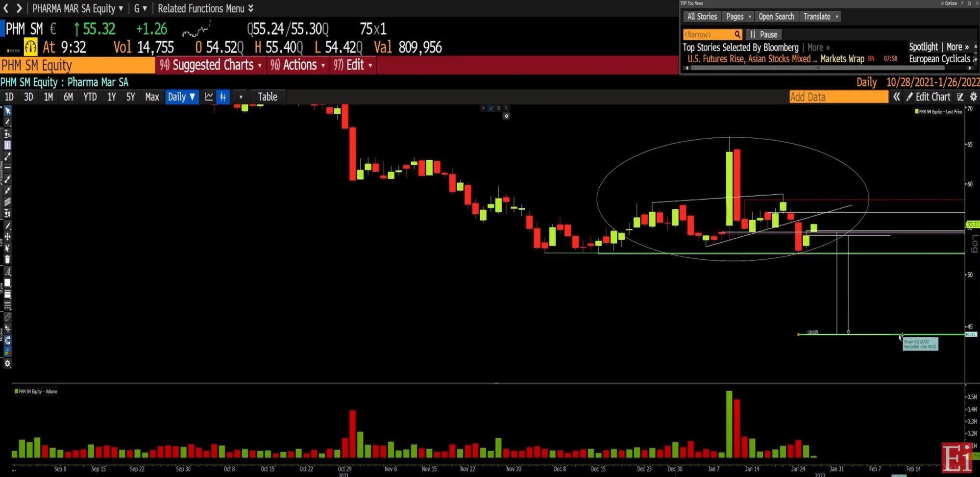Open the Edit dropdown menu
Viewport: 980px width, 477px height.
tap(353, 65)
